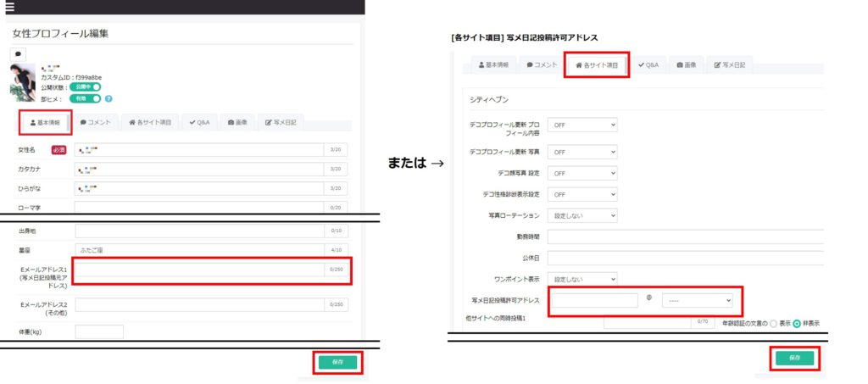The image size is (868, 384).
Task: Toggle the 即ヒメ 有効 switch
Action: coord(86,98)
